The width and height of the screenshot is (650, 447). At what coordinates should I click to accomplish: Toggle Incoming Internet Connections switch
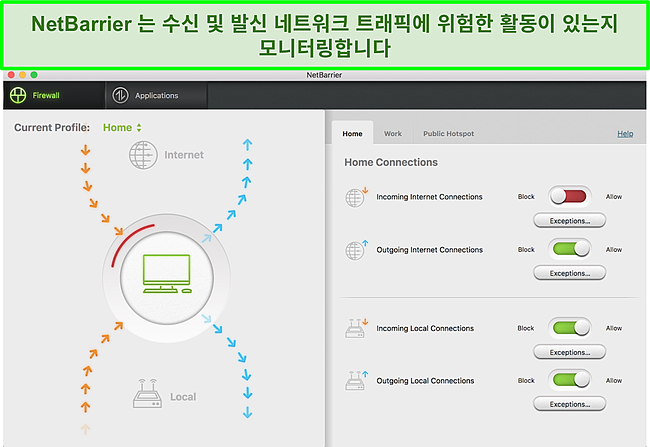570,196
